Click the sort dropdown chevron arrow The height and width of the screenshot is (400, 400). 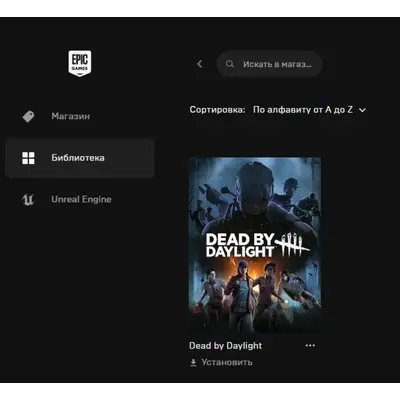pyautogui.click(x=363, y=110)
